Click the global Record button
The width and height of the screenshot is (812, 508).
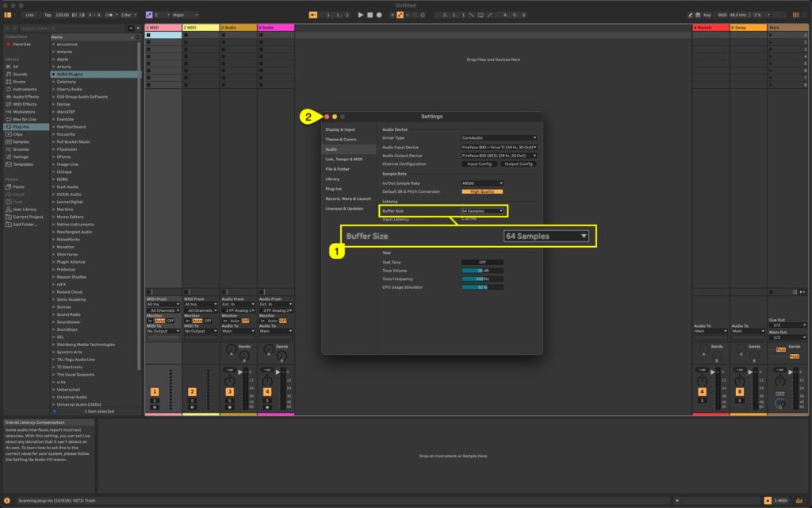click(379, 13)
